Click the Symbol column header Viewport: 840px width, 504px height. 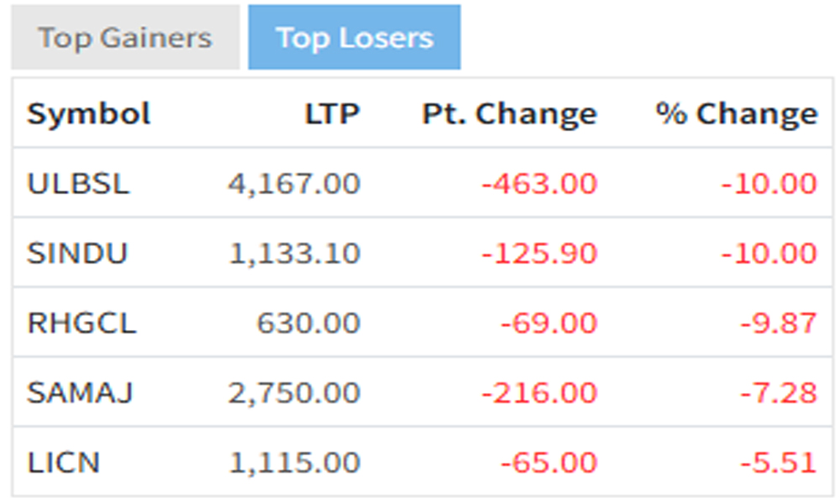pos(88,113)
